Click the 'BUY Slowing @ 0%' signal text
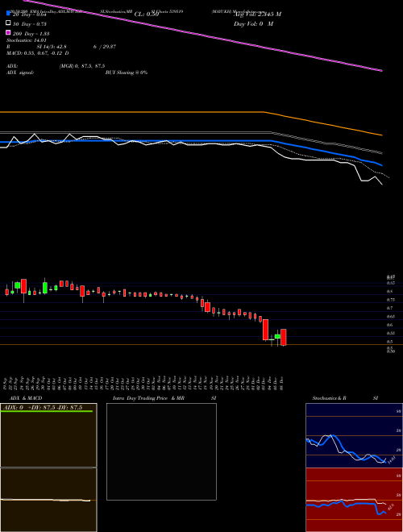This screenshot has width=403, height=532. tap(127, 73)
